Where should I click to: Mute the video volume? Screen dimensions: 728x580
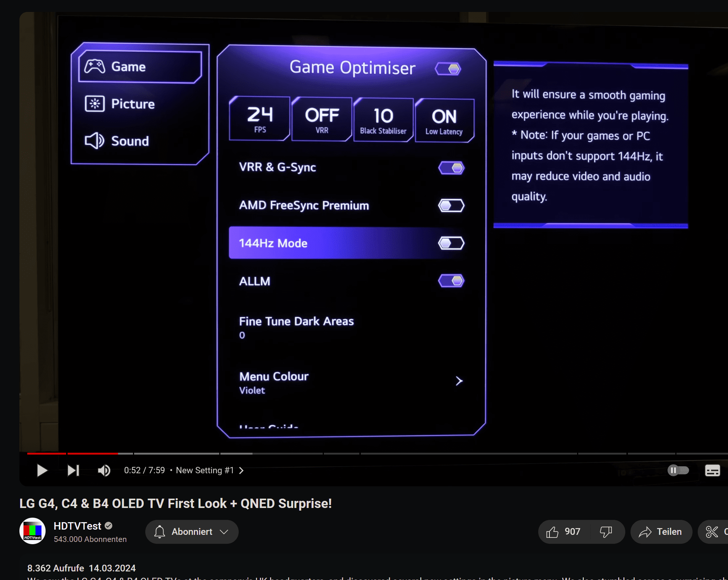pos(104,470)
